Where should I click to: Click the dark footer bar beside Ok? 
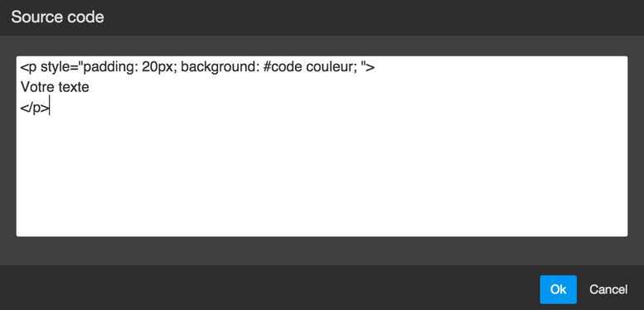tap(267, 288)
